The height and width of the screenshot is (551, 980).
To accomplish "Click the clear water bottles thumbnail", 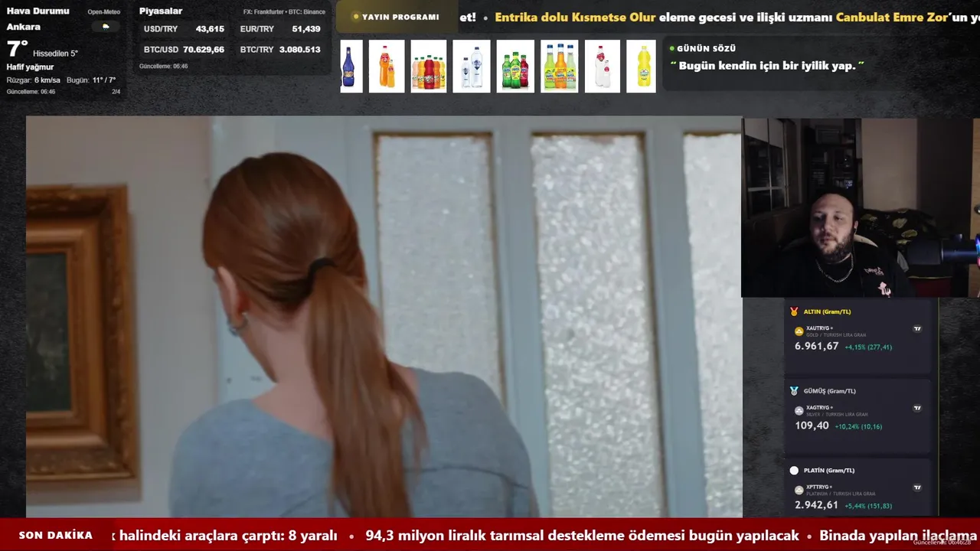I will pos(472,67).
